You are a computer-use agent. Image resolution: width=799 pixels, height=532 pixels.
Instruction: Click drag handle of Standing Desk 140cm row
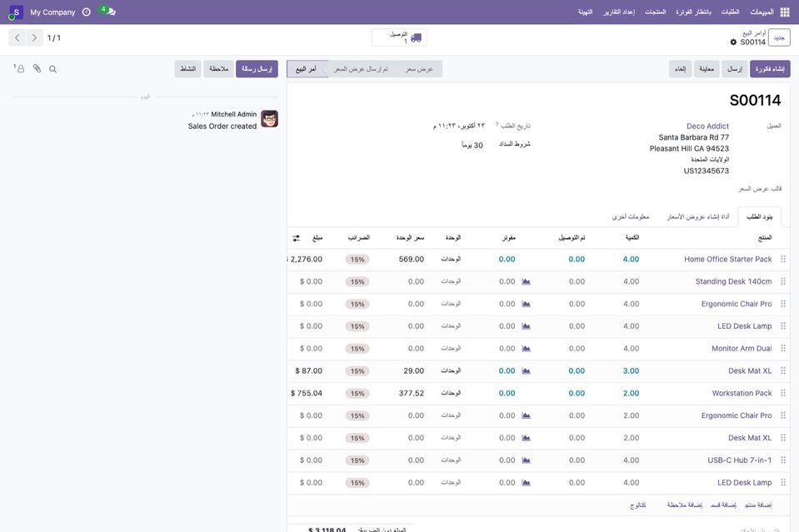pyautogui.click(x=783, y=281)
